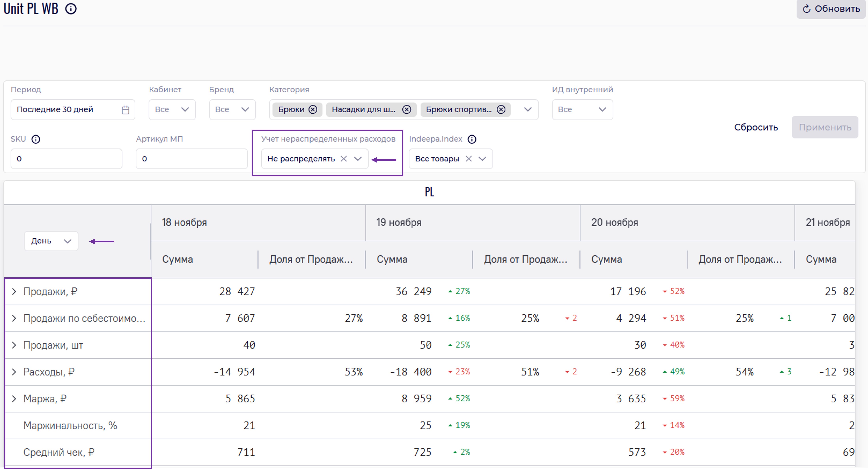
Task: Expand the Расходы, ₽ row
Action: [x=14, y=372]
